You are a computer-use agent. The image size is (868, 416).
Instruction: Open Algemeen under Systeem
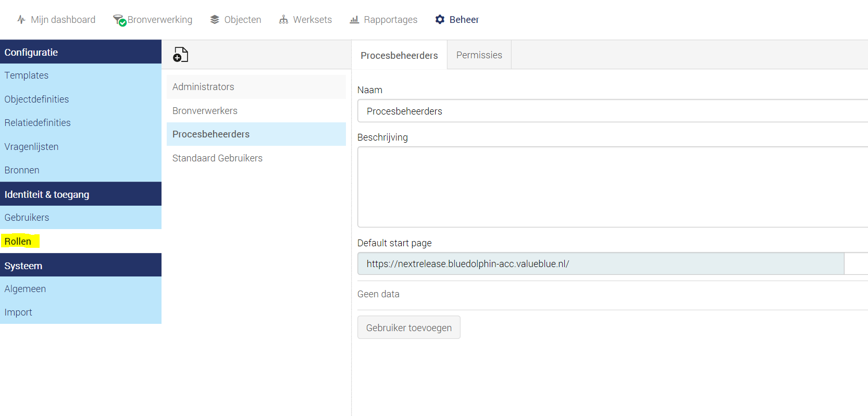[x=81, y=288]
